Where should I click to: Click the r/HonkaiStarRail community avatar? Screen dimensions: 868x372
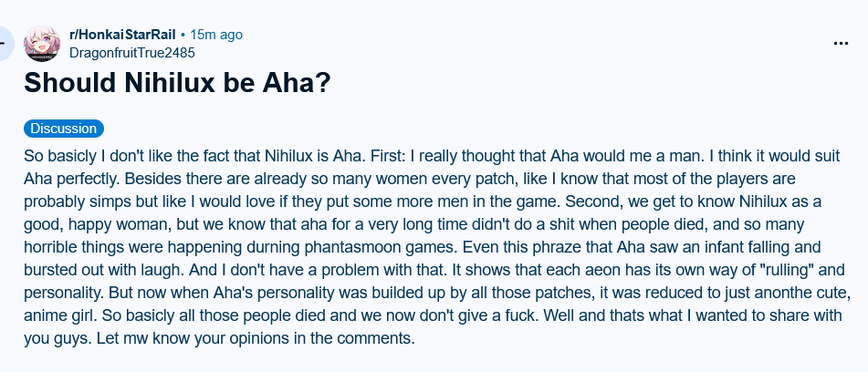pyautogui.click(x=42, y=43)
